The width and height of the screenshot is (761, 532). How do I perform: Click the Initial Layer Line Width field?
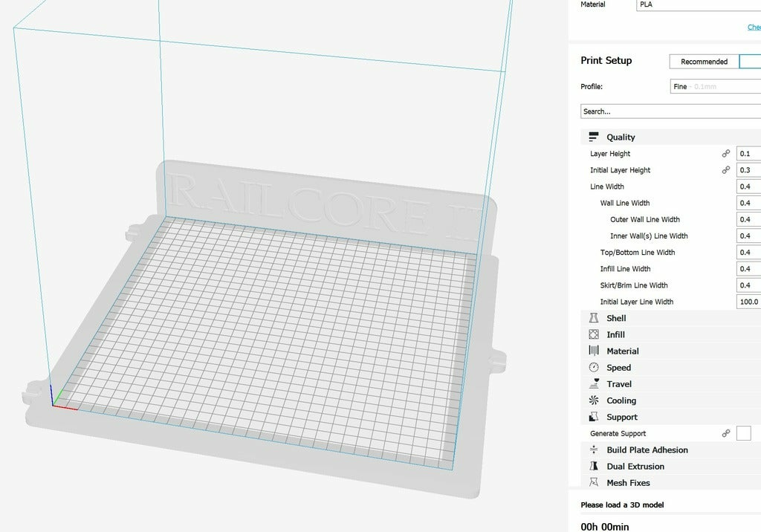[x=749, y=302]
